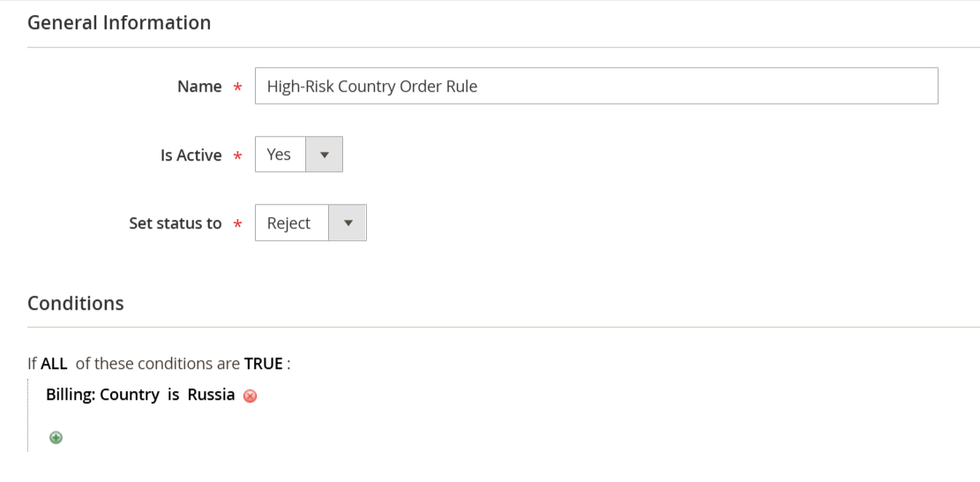Collapse the Conditions section heading
980x482 pixels.
pos(76,303)
